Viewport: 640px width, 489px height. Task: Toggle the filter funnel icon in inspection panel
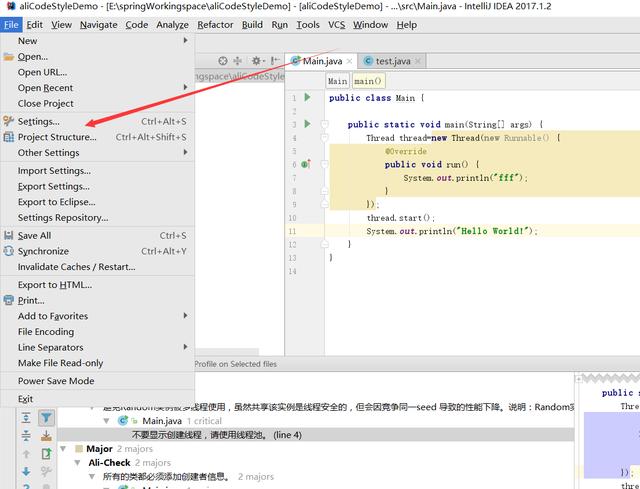click(x=46, y=418)
